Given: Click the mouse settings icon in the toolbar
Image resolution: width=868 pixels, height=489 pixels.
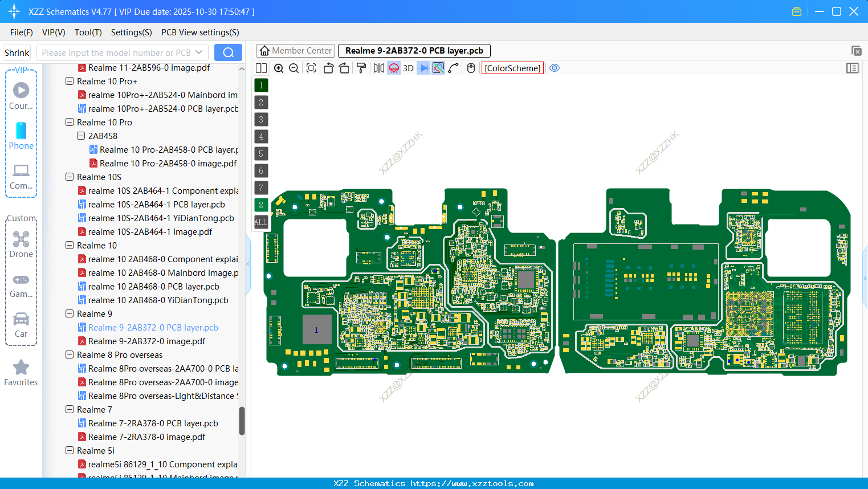Looking at the screenshot, I should [x=470, y=68].
